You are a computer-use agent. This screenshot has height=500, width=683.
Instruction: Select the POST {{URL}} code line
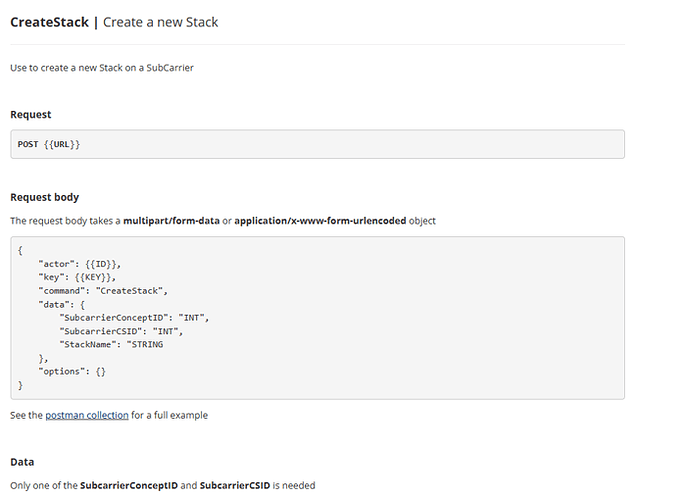click(49, 144)
